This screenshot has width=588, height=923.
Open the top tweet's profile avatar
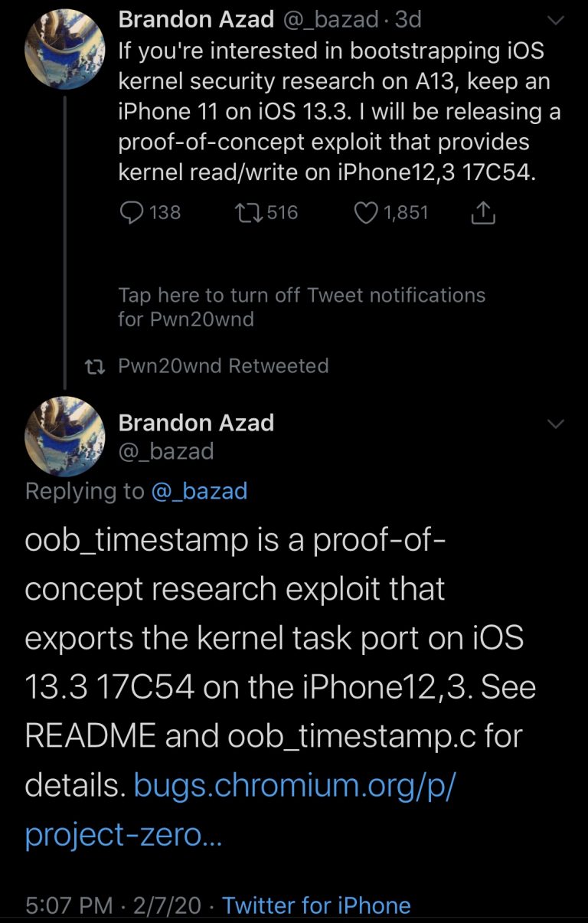(64, 51)
